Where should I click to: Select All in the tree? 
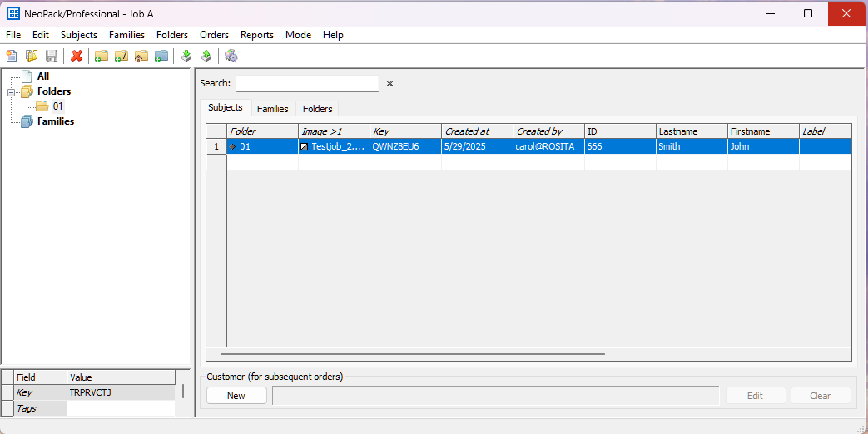[x=42, y=76]
